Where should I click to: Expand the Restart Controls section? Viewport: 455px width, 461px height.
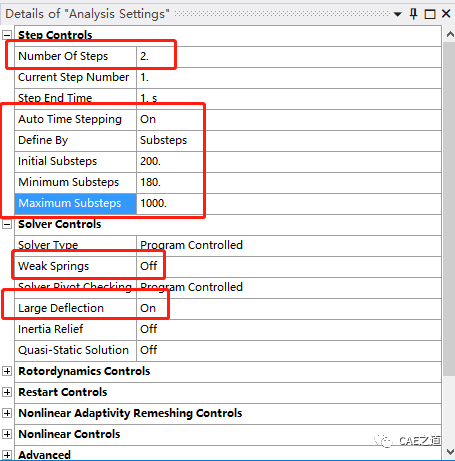point(7,392)
